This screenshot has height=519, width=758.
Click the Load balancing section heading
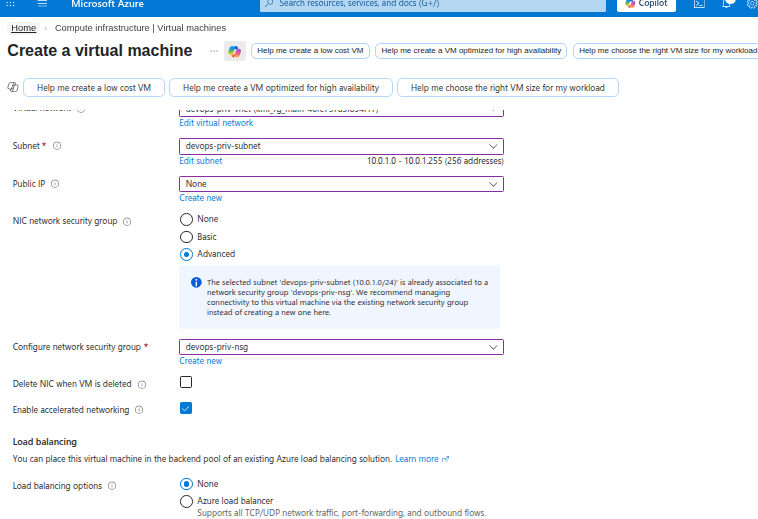44,442
